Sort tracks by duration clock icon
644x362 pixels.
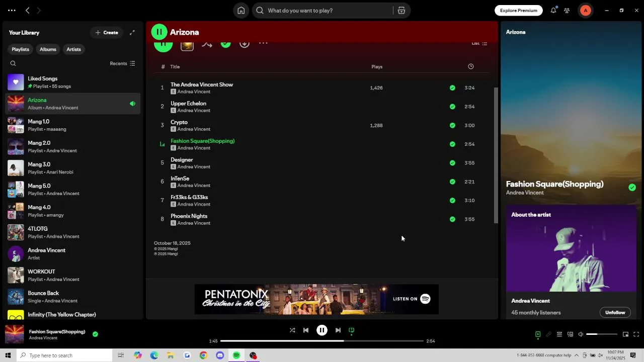[x=471, y=66]
